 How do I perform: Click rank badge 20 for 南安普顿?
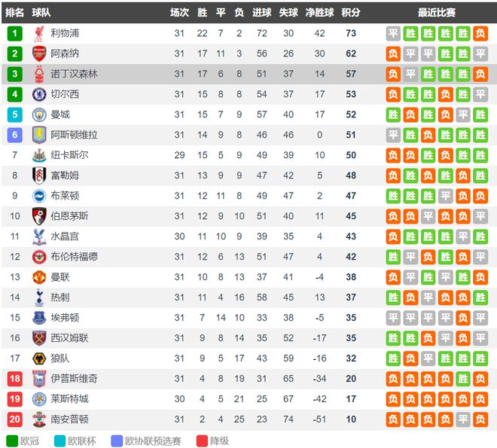click(14, 419)
